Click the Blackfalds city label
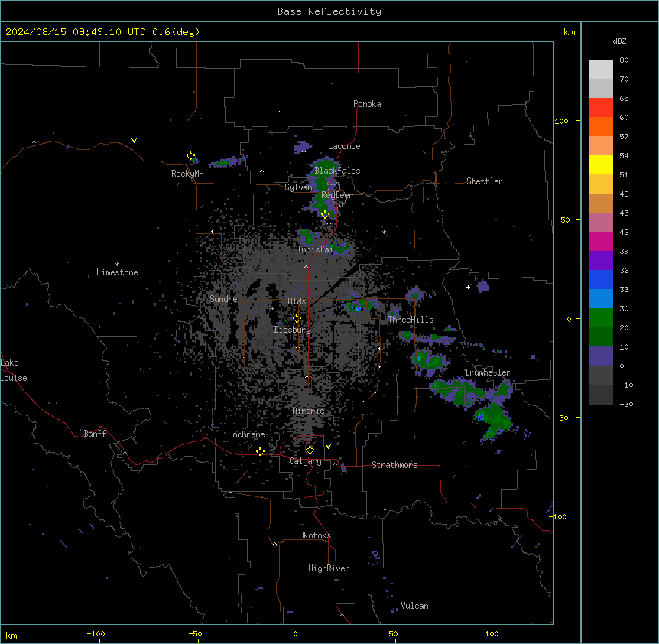This screenshot has height=644, width=659. (x=337, y=171)
